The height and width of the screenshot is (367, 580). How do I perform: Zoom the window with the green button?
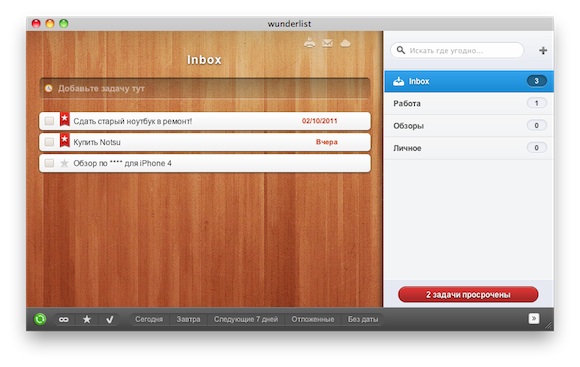coord(64,24)
